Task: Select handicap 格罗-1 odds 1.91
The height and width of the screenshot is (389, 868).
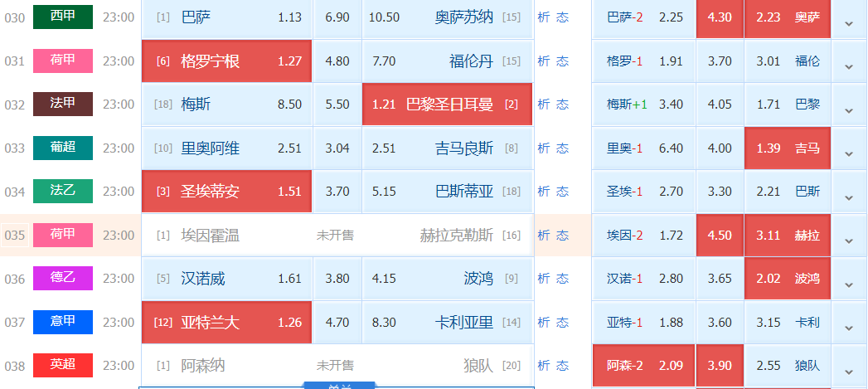Action: click(x=643, y=61)
